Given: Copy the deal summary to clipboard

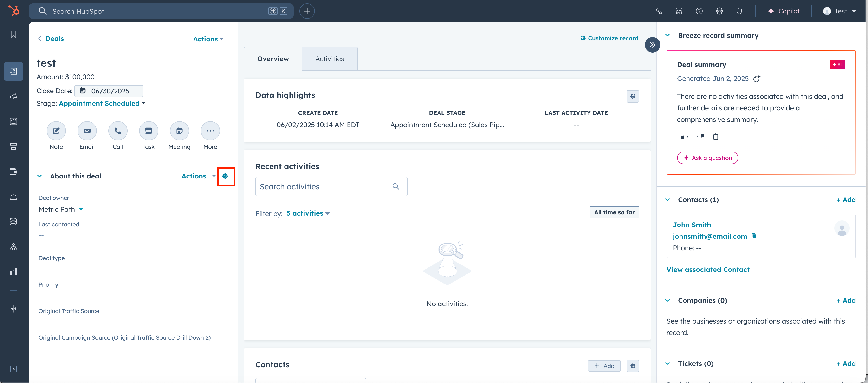Looking at the screenshot, I should [x=716, y=137].
